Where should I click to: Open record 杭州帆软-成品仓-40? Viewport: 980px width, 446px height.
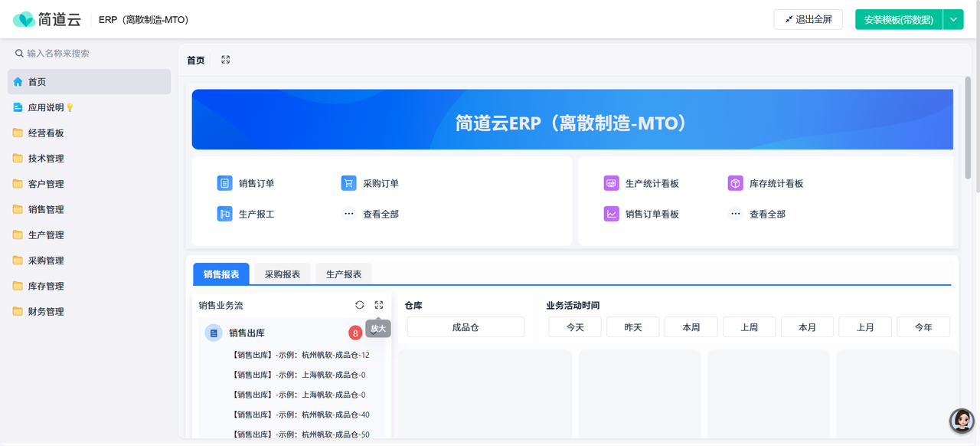tap(300, 415)
